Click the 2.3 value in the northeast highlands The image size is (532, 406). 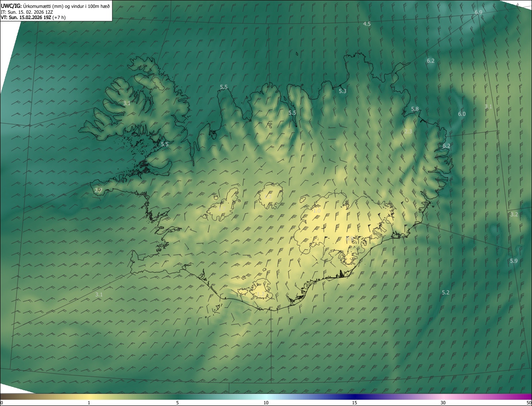click(408, 131)
